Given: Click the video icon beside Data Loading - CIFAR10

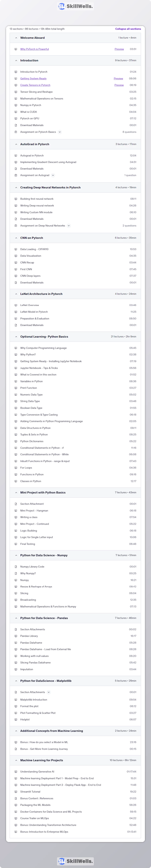Looking at the screenshot, I should pyautogui.click(x=16, y=249).
